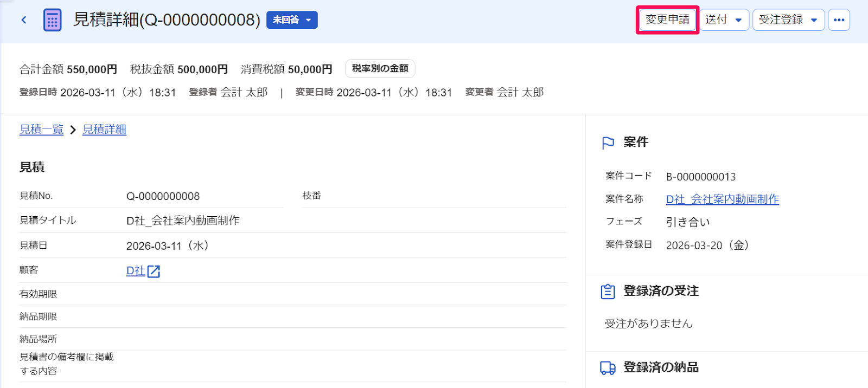Screen dimensions: 868x388
Task: Click breadcrumb chevron separator icon
Action: (73, 130)
